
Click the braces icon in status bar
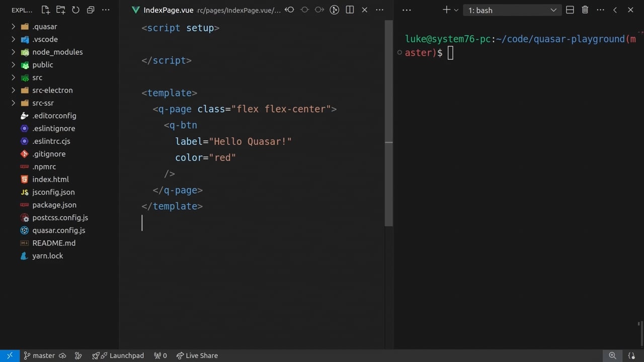(x=632, y=355)
